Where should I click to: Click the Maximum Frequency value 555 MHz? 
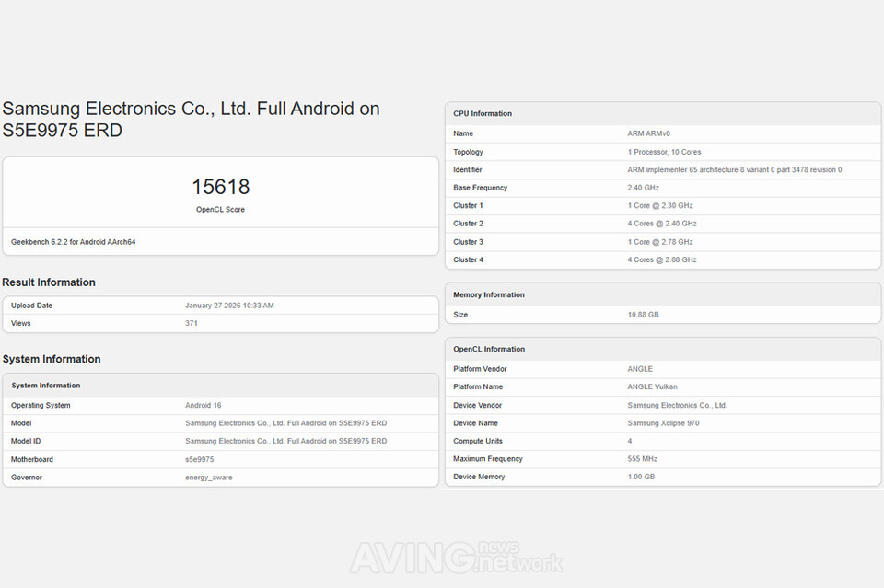pos(643,459)
